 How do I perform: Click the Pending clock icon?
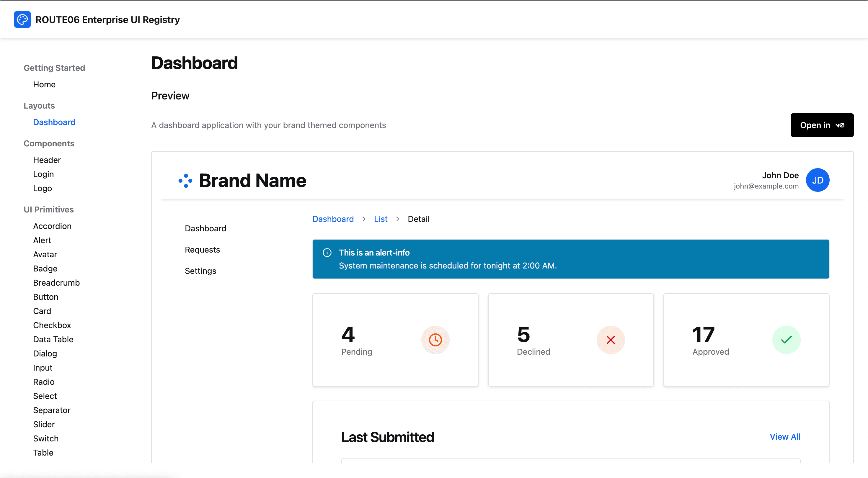point(435,340)
